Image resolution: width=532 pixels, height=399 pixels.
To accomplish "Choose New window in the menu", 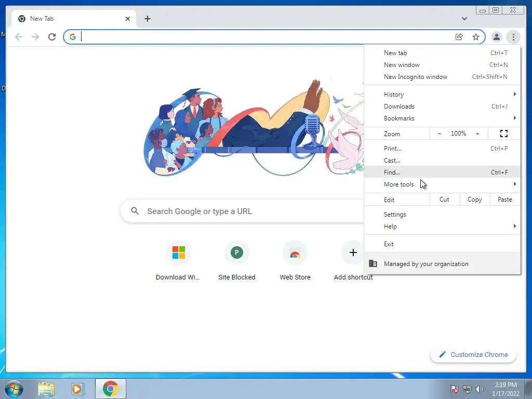I will 442,65.
